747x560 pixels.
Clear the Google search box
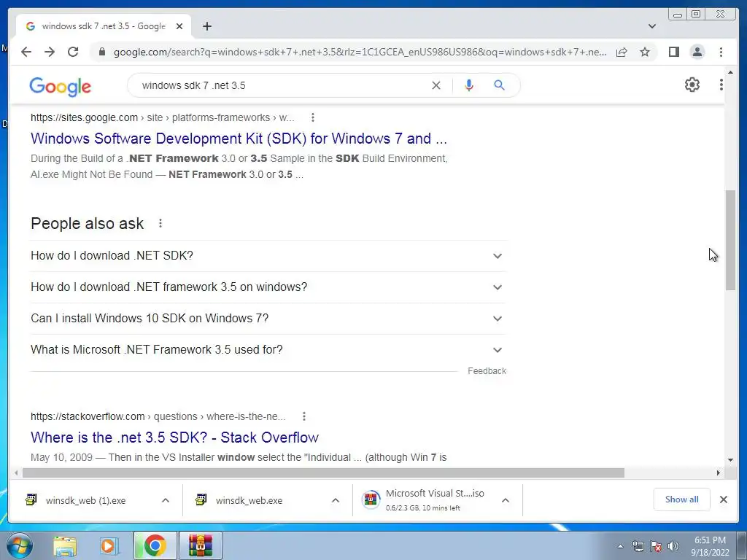click(436, 85)
